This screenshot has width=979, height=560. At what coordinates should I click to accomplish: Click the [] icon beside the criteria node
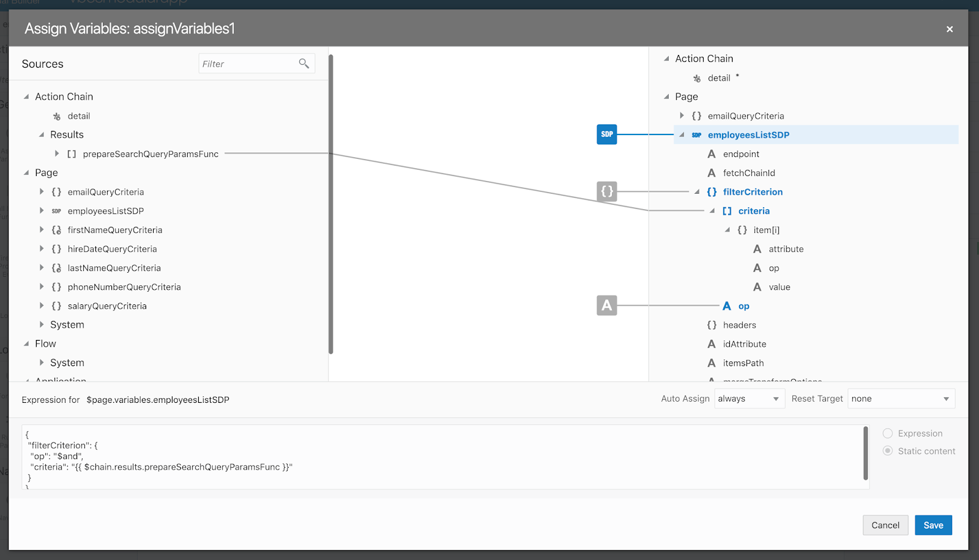tap(726, 210)
